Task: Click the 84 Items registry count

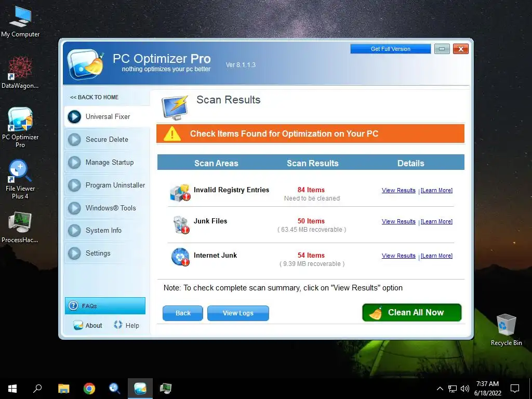Action: tap(311, 190)
